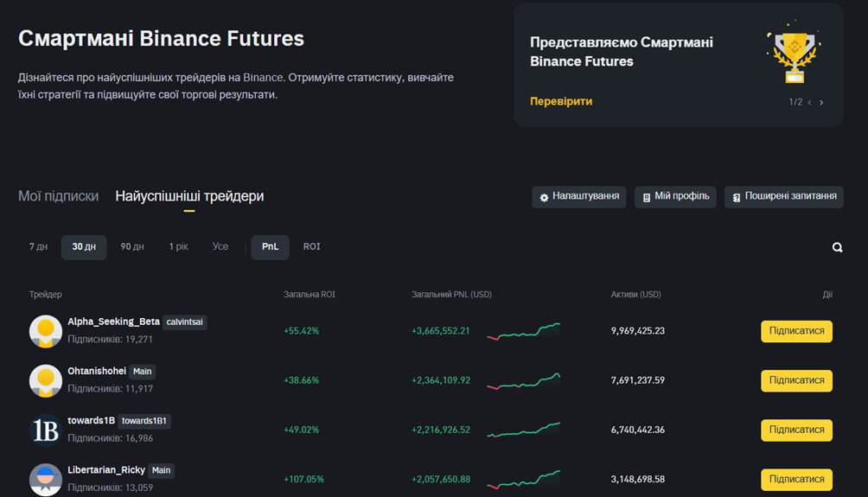Select the 30 дн period filter
The height and width of the screenshot is (497, 868).
[84, 247]
